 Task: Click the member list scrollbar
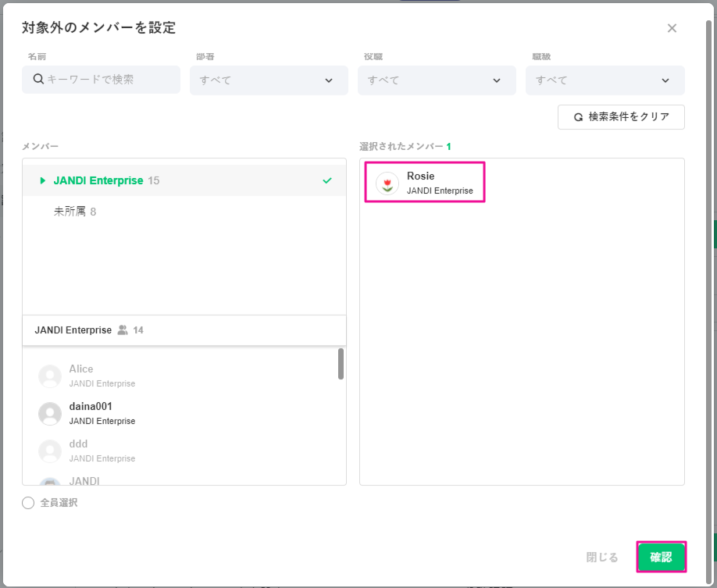pyautogui.click(x=341, y=364)
